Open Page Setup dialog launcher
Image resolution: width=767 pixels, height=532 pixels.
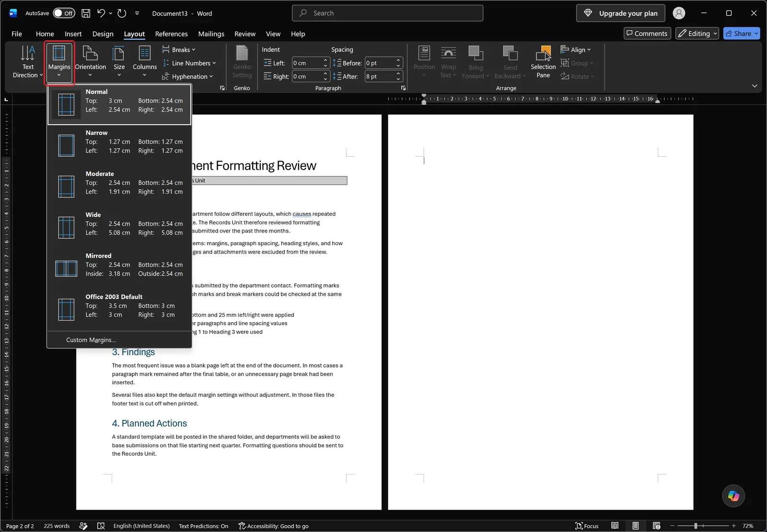pos(222,88)
